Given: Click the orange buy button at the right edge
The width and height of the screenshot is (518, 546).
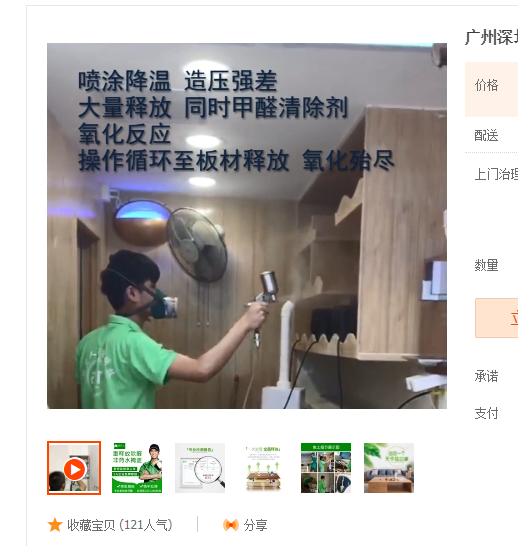Looking at the screenshot, I should 496,318.
